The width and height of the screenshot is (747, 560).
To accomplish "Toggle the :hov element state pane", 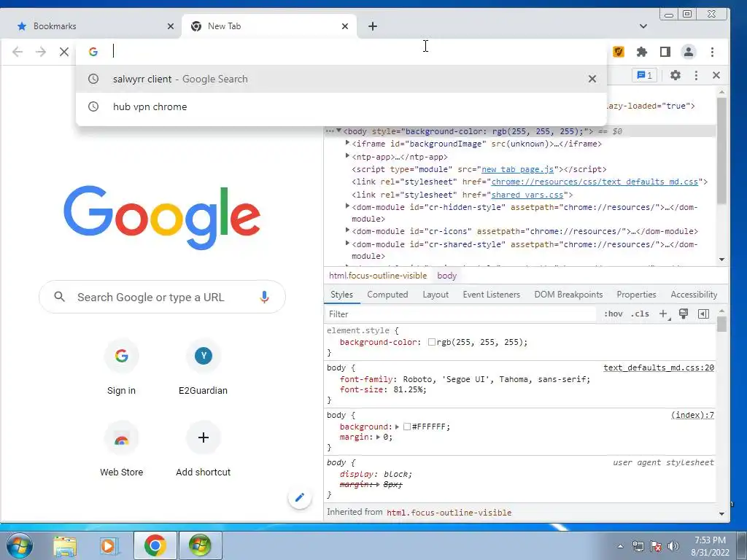I will click(613, 314).
